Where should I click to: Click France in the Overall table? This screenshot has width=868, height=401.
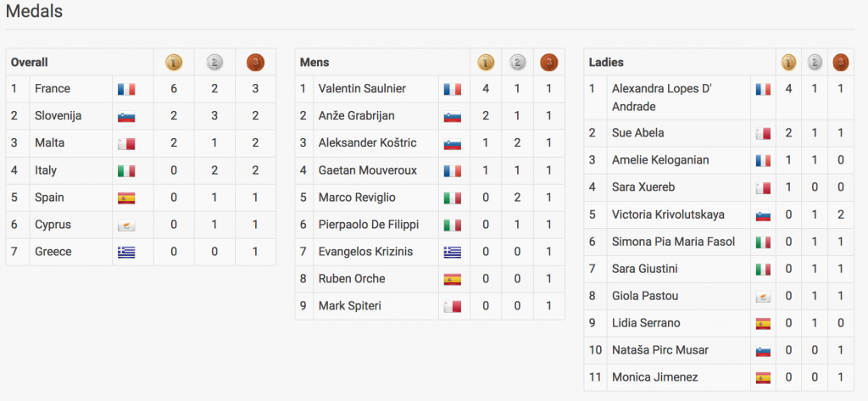click(53, 89)
